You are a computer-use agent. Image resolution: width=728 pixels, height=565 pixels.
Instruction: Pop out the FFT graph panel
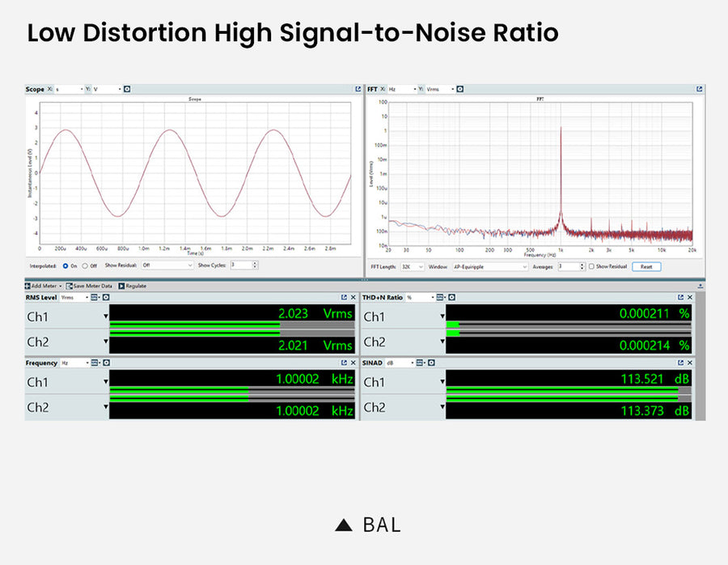point(699,89)
